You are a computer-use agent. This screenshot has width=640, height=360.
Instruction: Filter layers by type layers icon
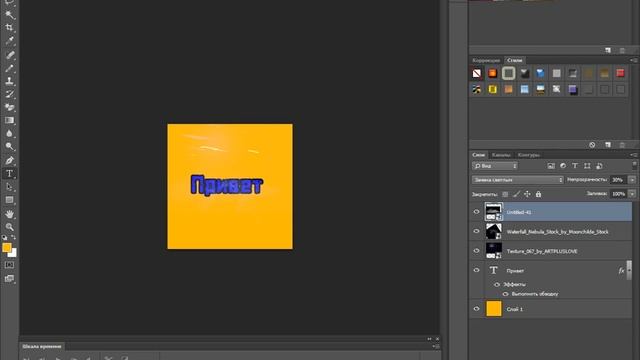[575, 166]
